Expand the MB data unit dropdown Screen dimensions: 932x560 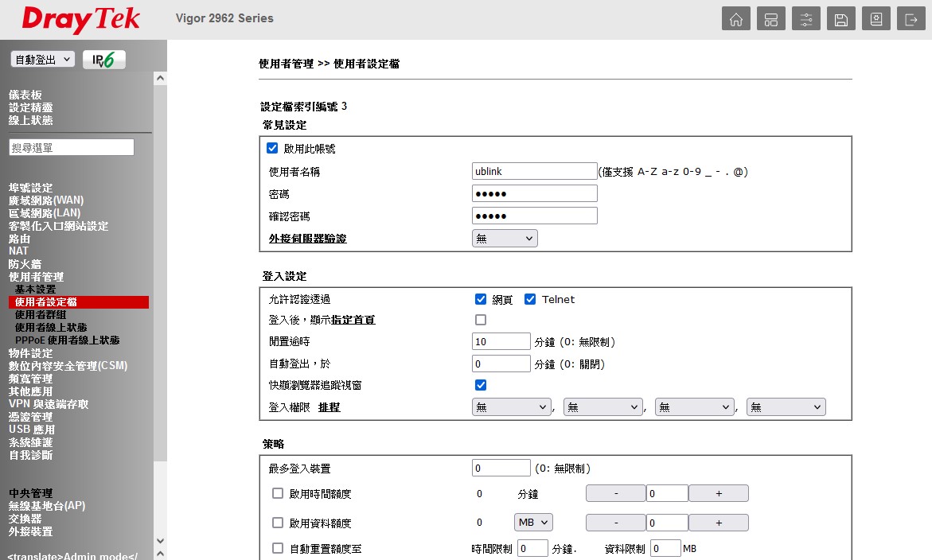pos(533,523)
